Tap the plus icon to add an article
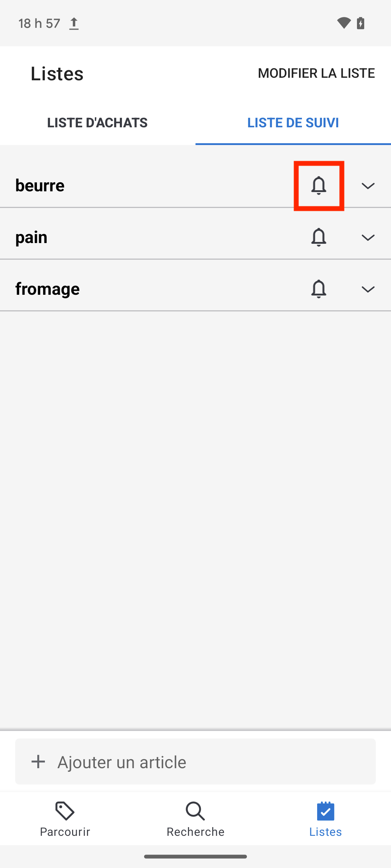The width and height of the screenshot is (391, 868). coord(38,761)
